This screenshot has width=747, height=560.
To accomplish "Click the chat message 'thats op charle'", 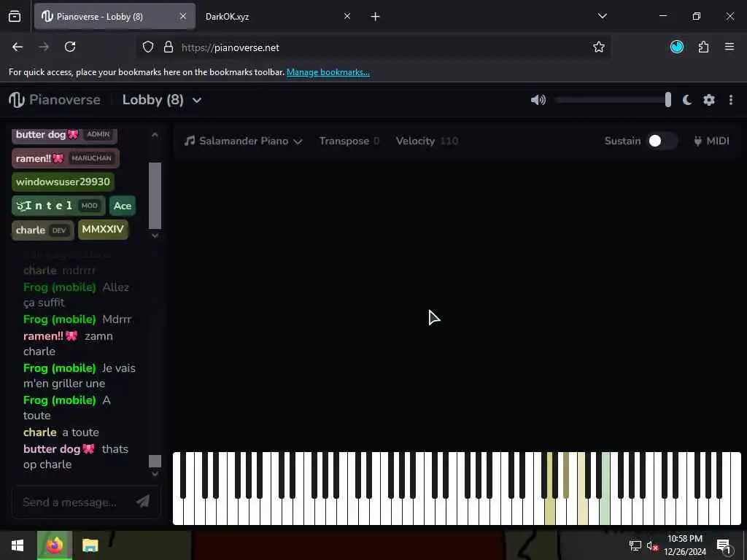I will pyautogui.click(x=76, y=456).
